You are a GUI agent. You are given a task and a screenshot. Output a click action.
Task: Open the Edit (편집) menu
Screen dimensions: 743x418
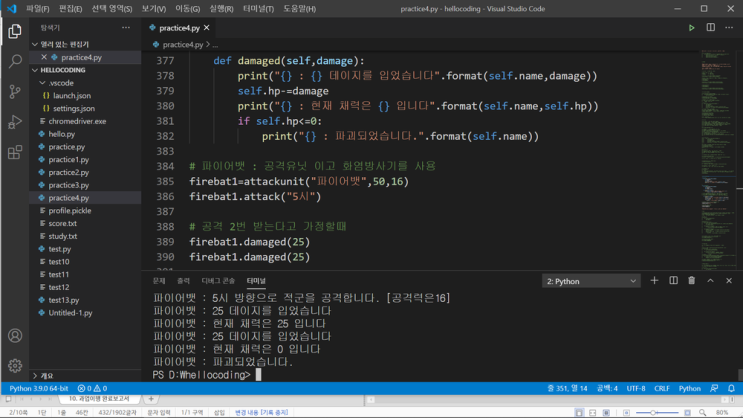pyautogui.click(x=70, y=9)
